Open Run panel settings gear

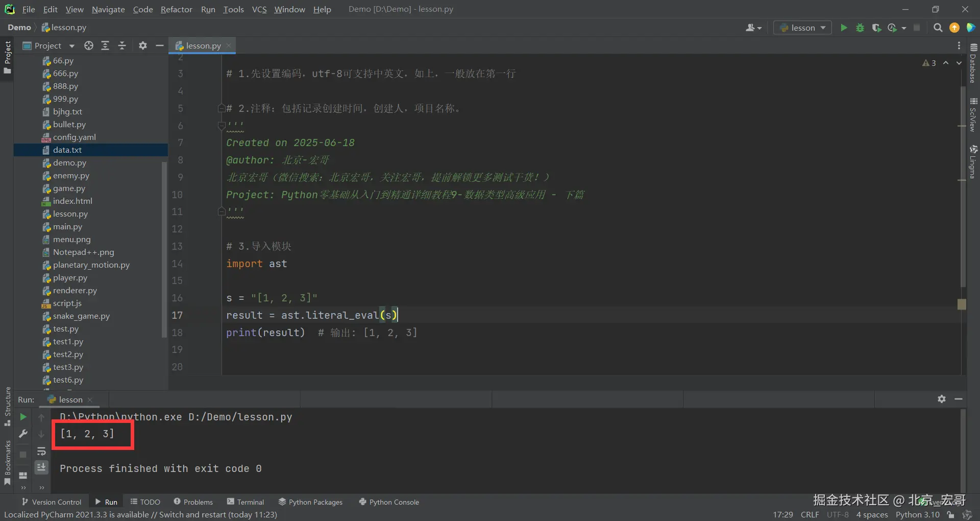[942, 399]
